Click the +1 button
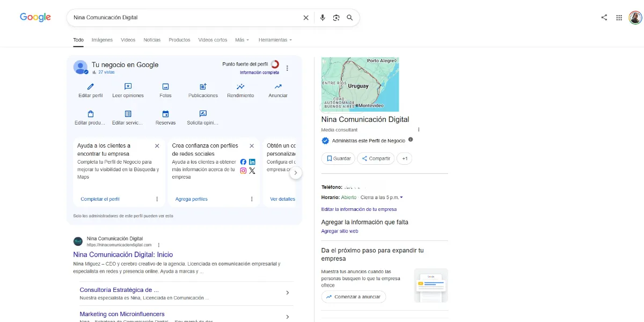Image resolution: width=644 pixels, height=322 pixels. point(405,158)
